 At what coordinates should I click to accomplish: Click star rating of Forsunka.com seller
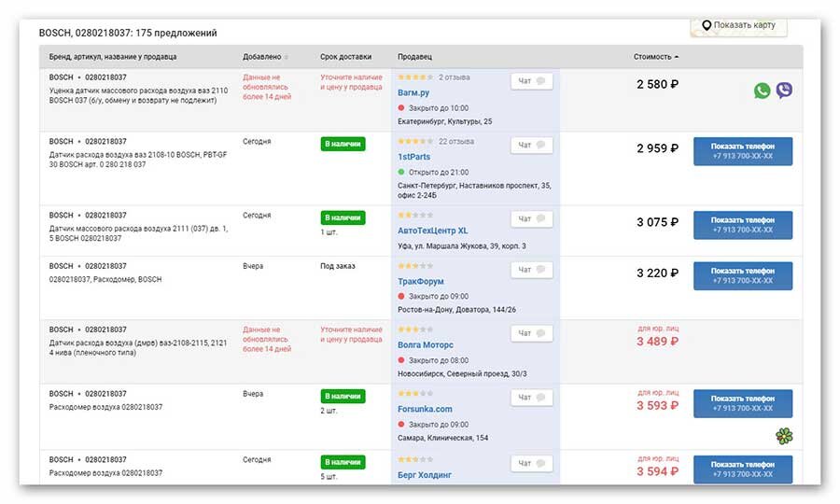[415, 394]
